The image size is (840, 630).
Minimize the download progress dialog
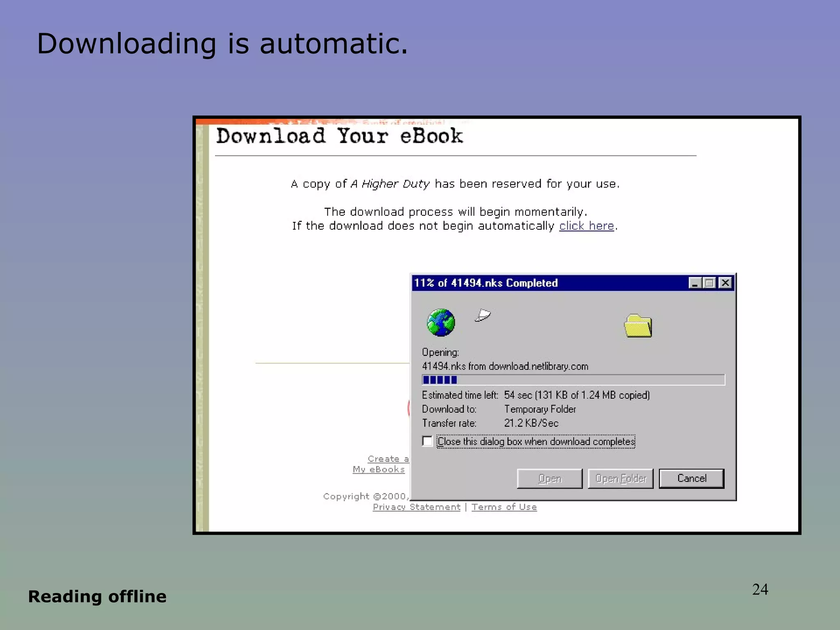tap(695, 283)
